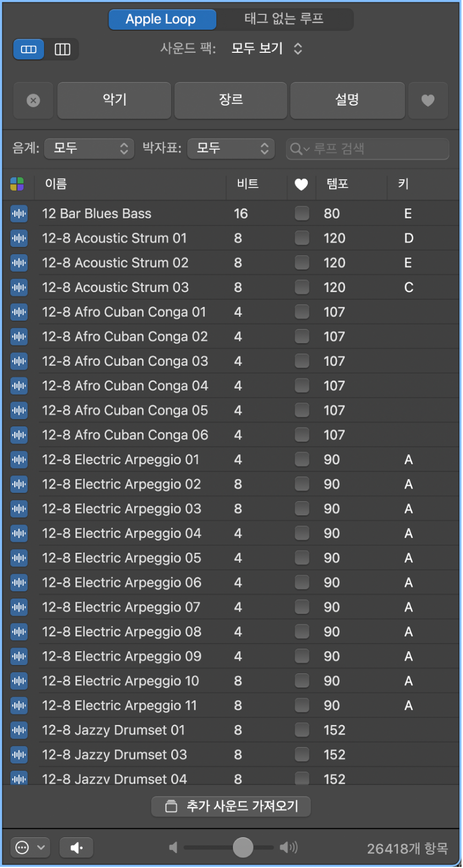This screenshot has width=463, height=868.
Task: Click the loop type color grid icon
Action: coord(18,184)
